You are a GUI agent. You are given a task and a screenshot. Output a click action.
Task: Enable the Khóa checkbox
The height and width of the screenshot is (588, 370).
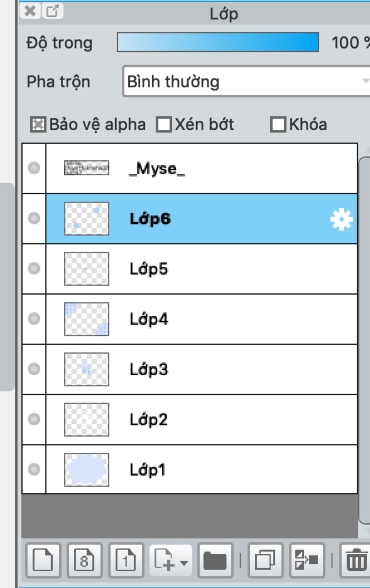click(x=278, y=125)
